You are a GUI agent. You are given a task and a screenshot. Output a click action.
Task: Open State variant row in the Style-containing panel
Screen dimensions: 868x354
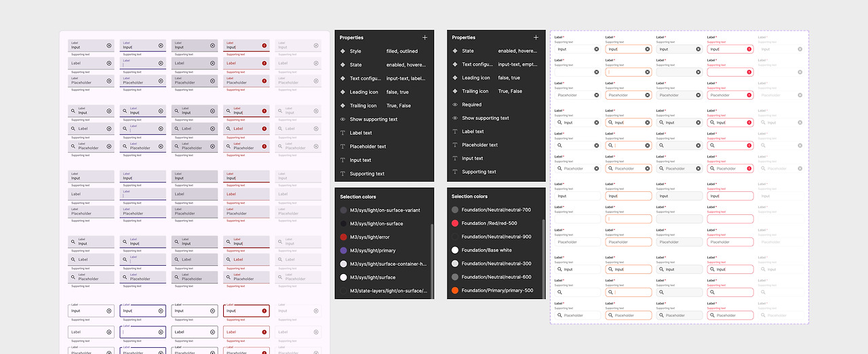pos(384,65)
